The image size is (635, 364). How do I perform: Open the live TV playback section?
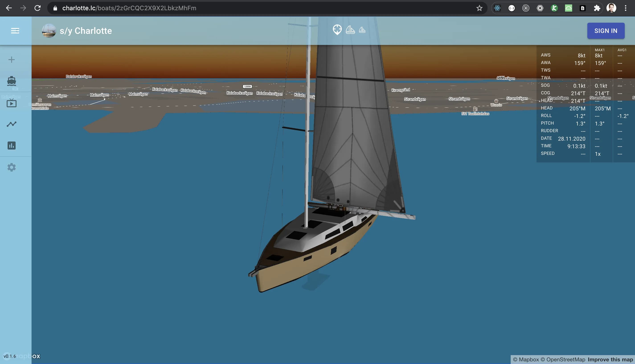point(12,103)
